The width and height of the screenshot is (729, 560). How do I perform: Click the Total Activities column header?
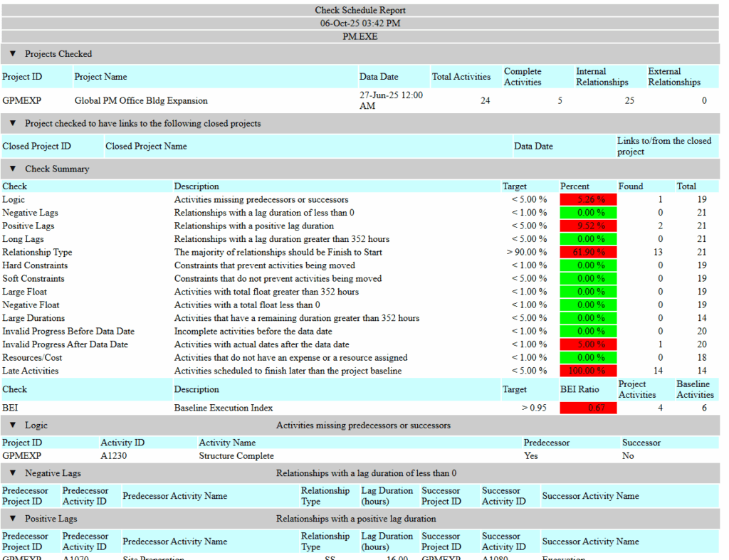click(x=461, y=77)
